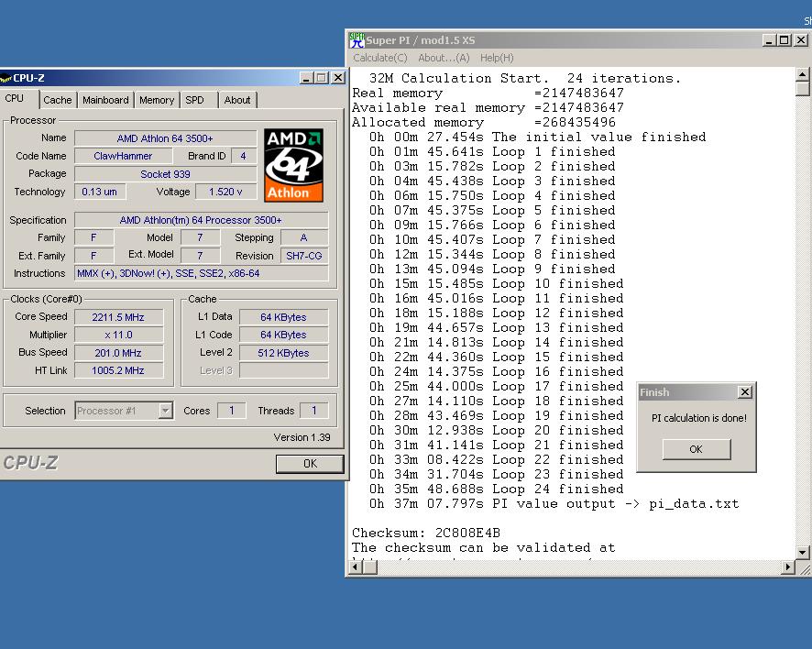Switch to the Cache tab
Image resolution: width=812 pixels, height=649 pixels.
pos(58,100)
